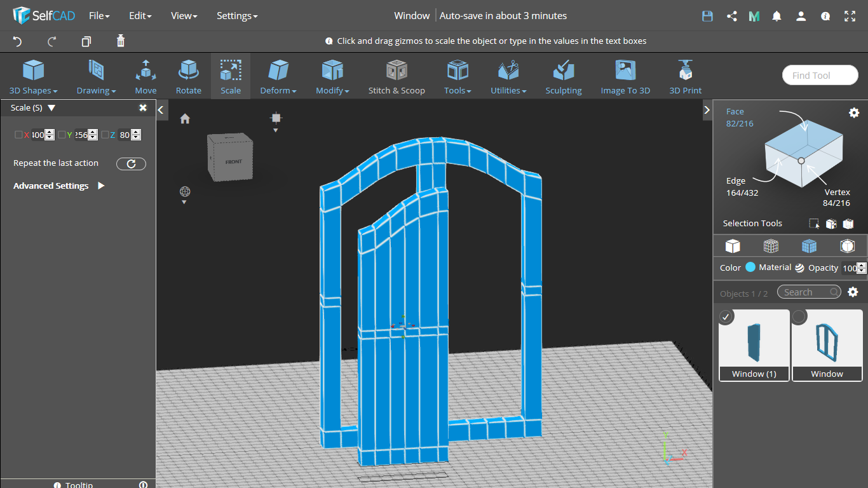Open the File menu
The height and width of the screenshot is (488, 868).
click(99, 16)
